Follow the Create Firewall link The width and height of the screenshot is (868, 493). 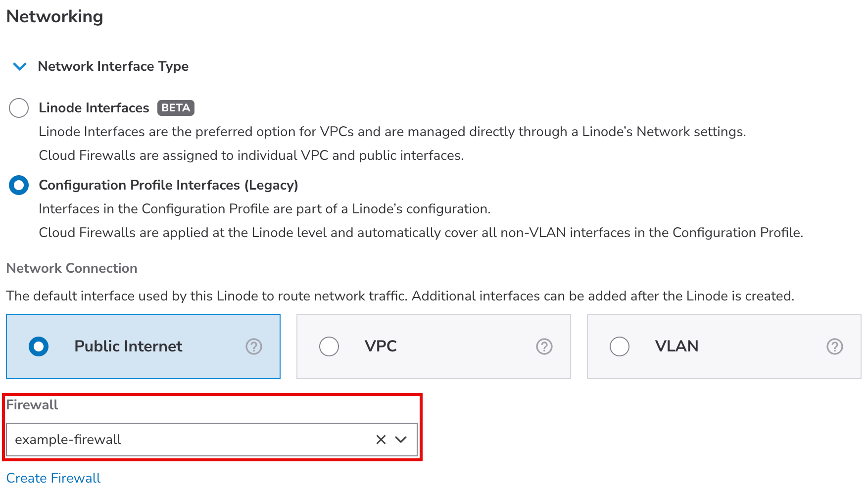click(53, 478)
